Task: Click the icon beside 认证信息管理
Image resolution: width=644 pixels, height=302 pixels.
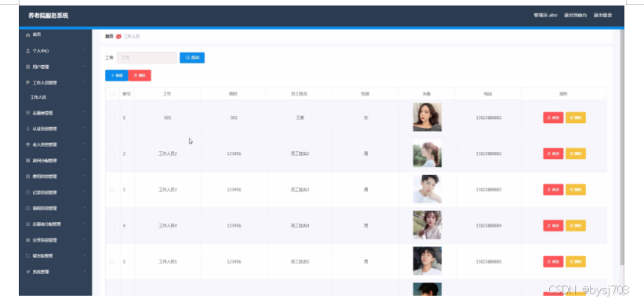Action: coord(28,129)
